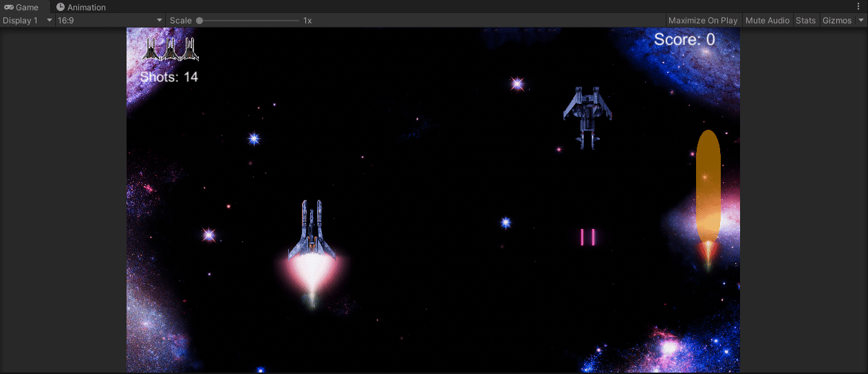
Task: Click the clock icon on Animation tab
Action: coord(61,7)
